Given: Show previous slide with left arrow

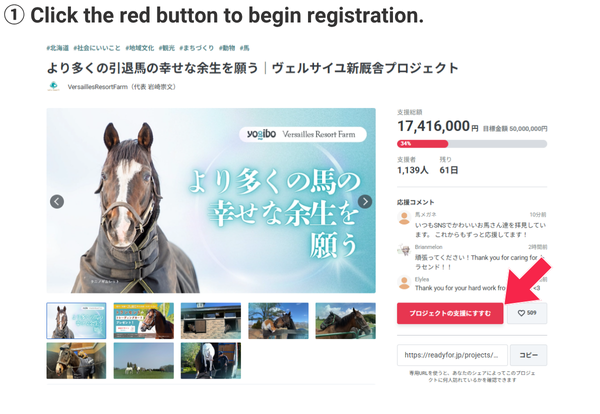Looking at the screenshot, I should click(57, 201).
